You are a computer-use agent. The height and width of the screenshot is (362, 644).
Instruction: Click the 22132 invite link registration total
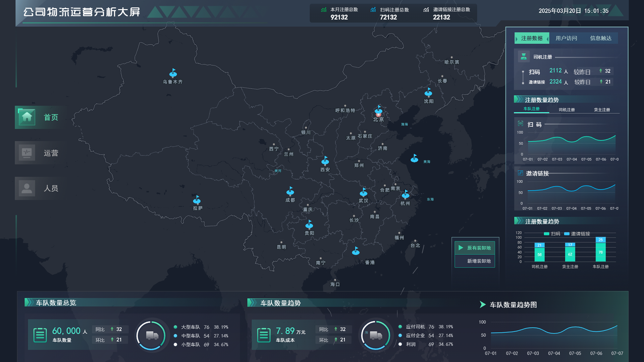(441, 17)
